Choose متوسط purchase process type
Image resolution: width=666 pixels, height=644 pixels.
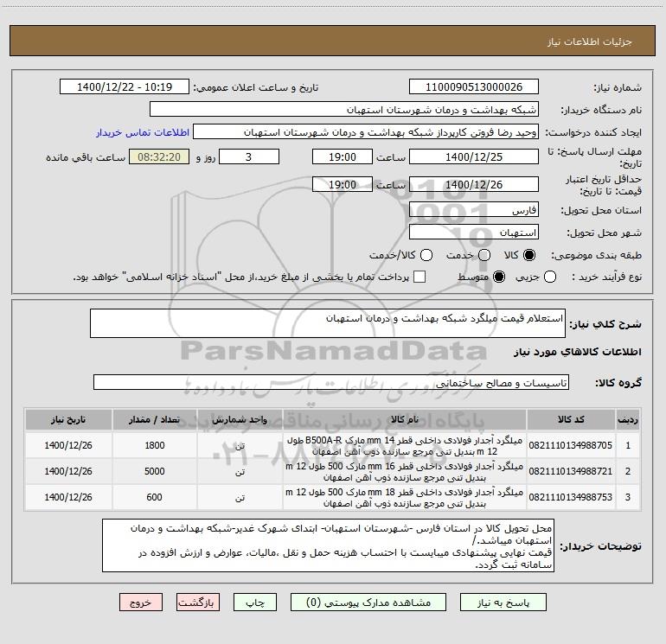point(499,277)
